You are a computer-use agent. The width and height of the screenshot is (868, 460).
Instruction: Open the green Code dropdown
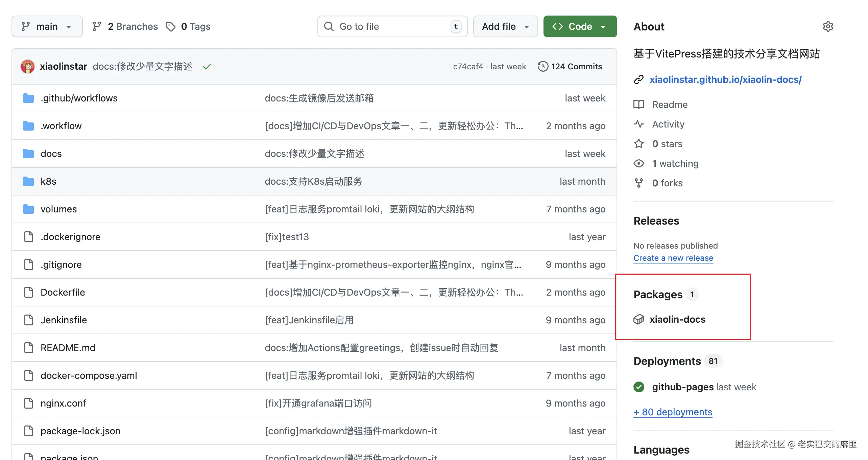(x=580, y=27)
